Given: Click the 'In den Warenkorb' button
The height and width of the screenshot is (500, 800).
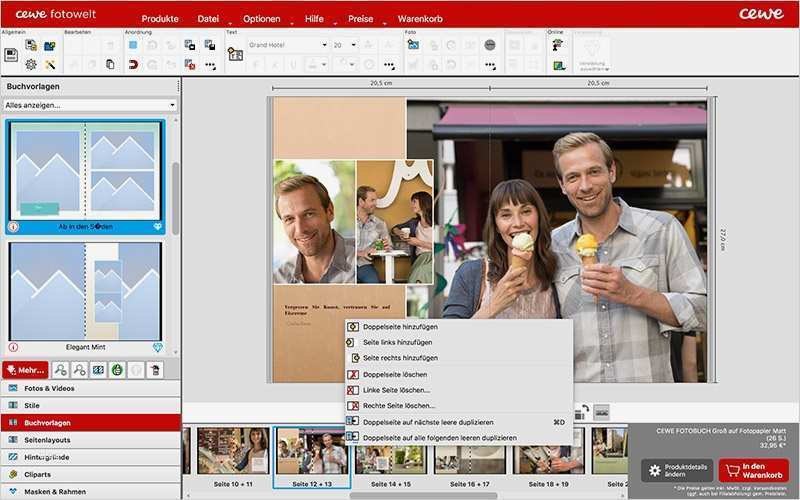Looking at the screenshot, I should pos(753,471).
